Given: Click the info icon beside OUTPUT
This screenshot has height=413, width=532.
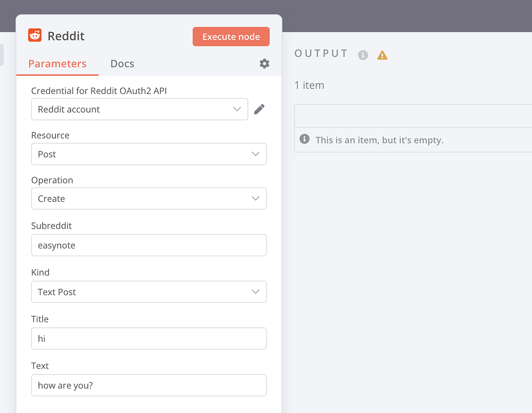Looking at the screenshot, I should tap(363, 54).
